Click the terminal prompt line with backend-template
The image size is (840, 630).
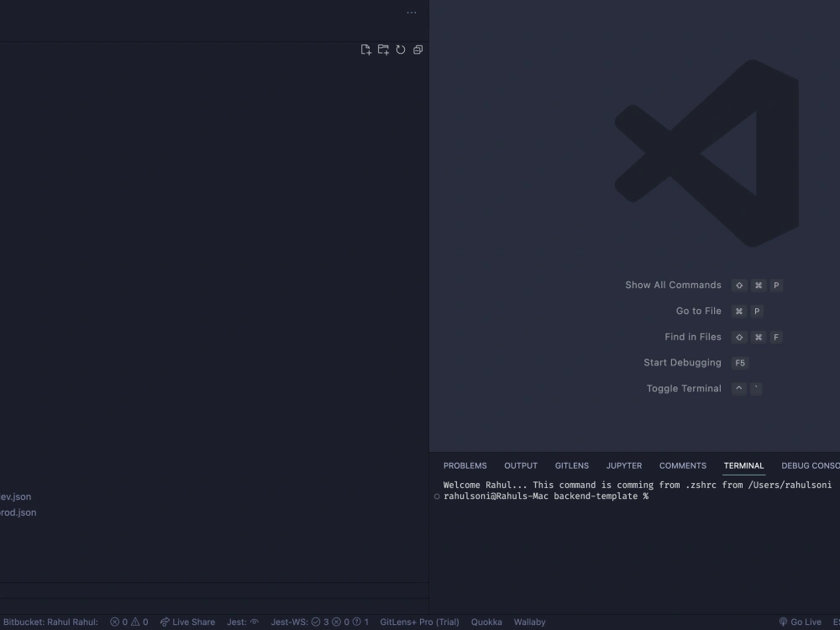point(546,496)
